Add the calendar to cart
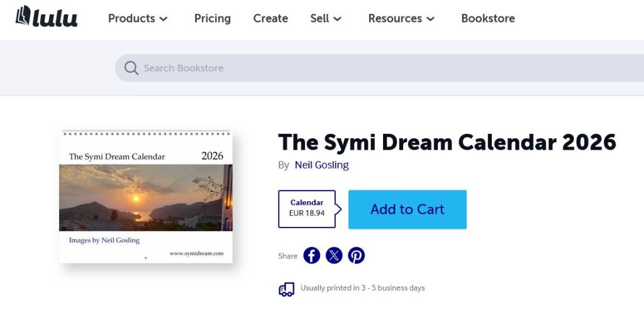 click(x=407, y=209)
